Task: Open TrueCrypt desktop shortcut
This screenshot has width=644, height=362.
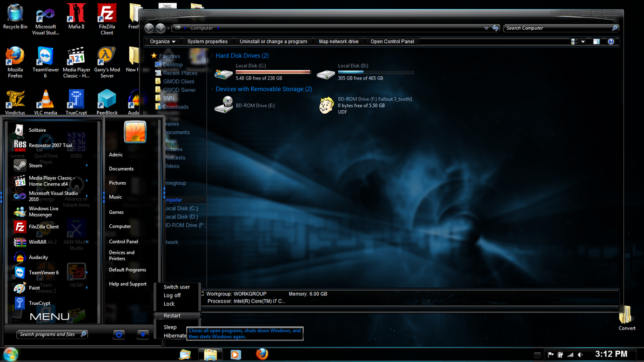Action: pos(76,102)
